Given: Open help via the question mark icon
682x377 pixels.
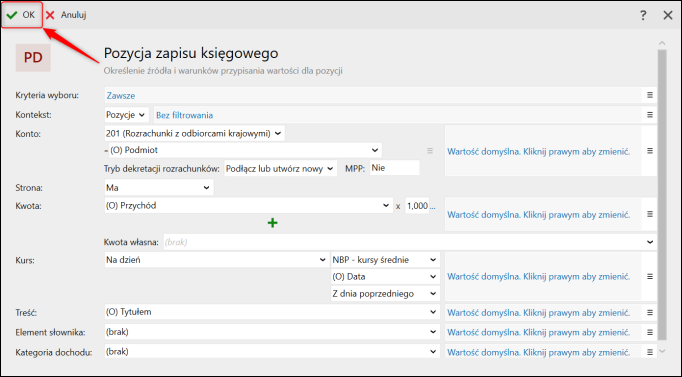Looking at the screenshot, I should coord(643,15).
